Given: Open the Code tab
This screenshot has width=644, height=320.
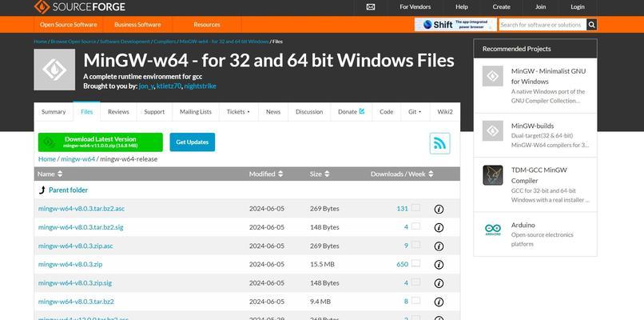Looking at the screenshot, I should (386, 112).
